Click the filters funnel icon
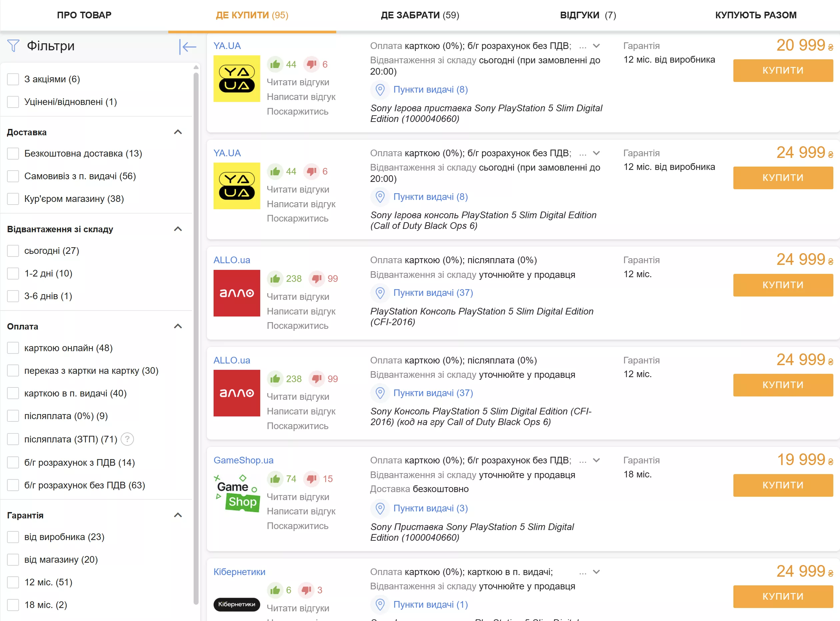This screenshot has height=621, width=840. 13,46
